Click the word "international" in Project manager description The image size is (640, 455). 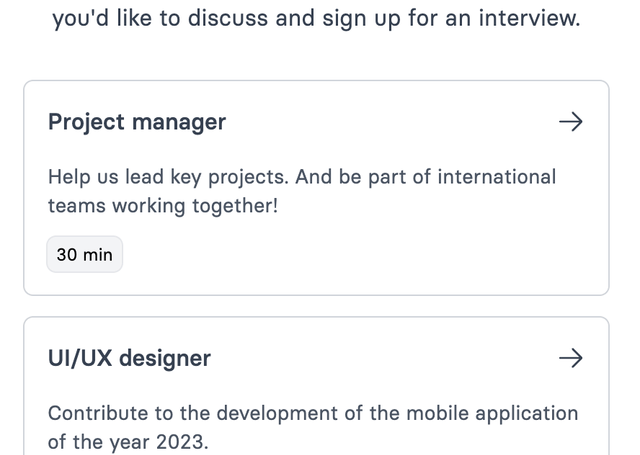coord(489,177)
